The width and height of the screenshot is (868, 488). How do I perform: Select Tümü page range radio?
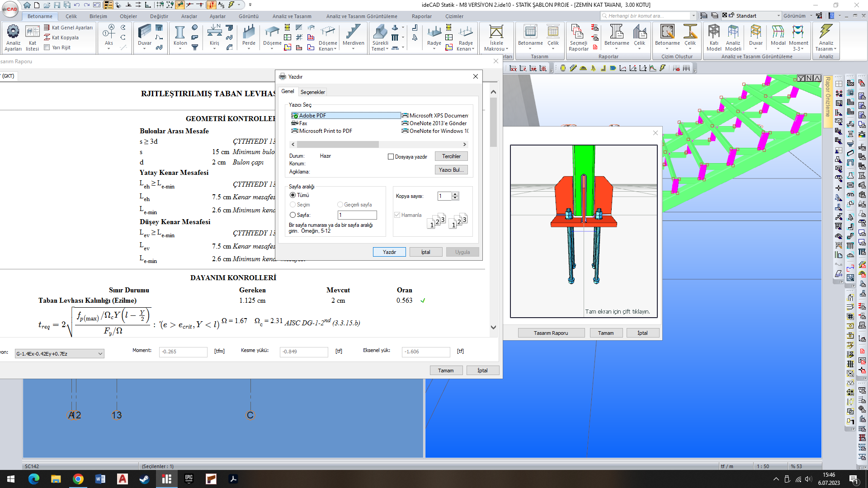coord(292,195)
